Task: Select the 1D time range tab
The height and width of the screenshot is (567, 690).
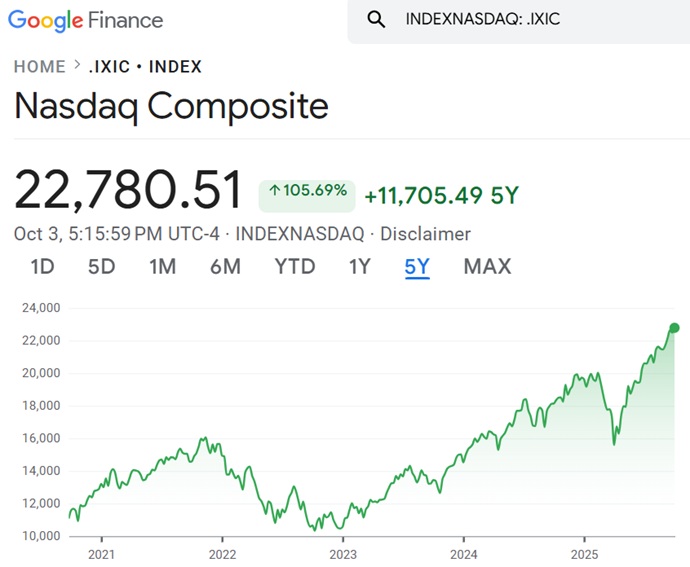Action: pos(42,266)
